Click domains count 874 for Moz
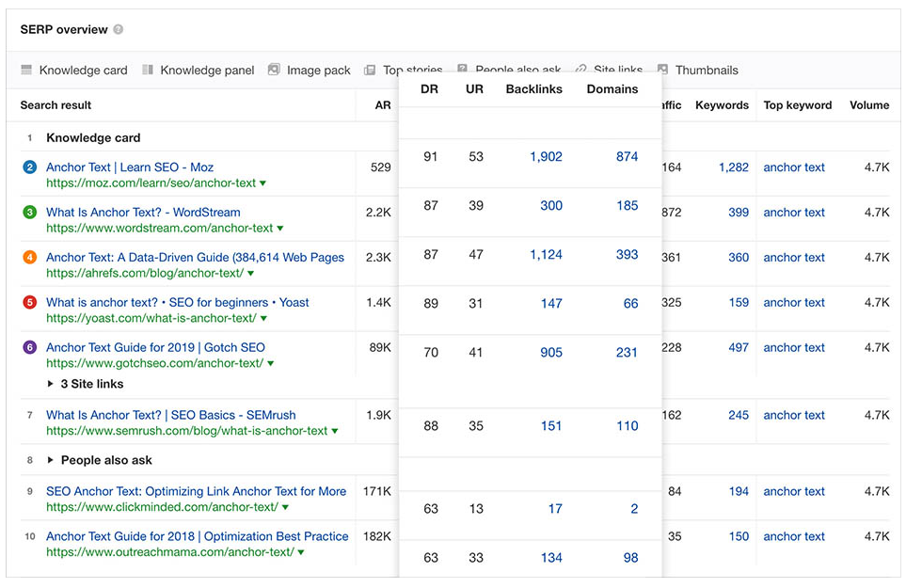Screen dimensions: 906x588 point(627,156)
